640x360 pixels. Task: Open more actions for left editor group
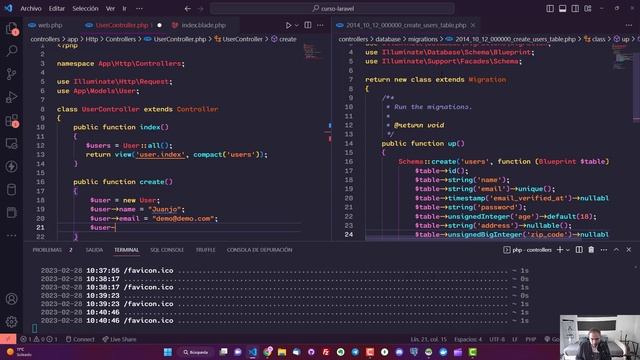click(320, 25)
